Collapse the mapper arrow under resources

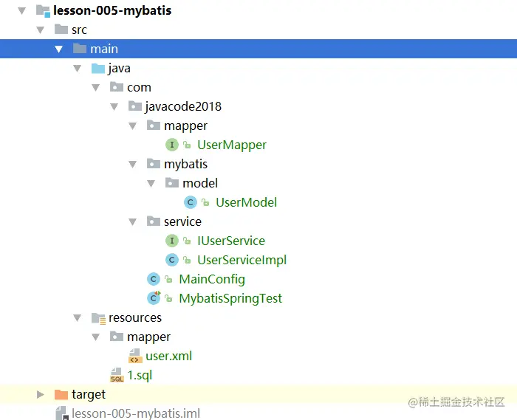[x=95, y=337]
